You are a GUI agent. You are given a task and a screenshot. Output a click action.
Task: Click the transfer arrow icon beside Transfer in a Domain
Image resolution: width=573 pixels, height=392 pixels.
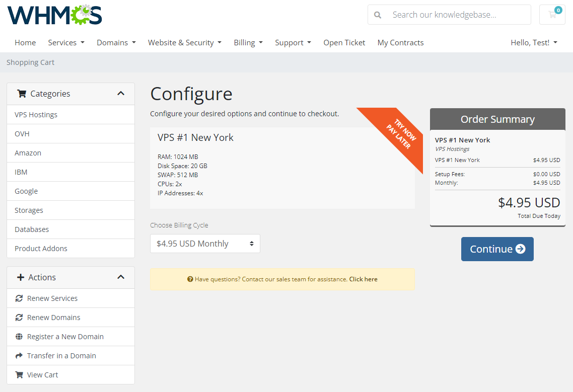[19, 355]
